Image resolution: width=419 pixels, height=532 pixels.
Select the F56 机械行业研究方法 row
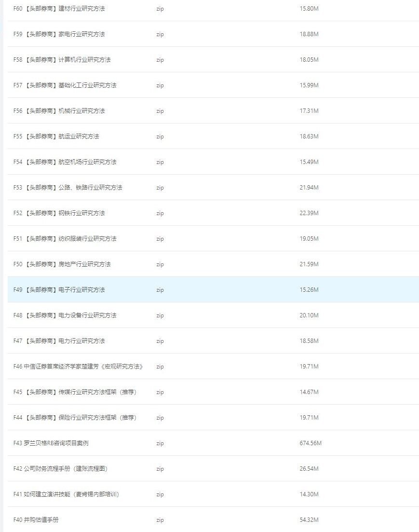(59, 111)
